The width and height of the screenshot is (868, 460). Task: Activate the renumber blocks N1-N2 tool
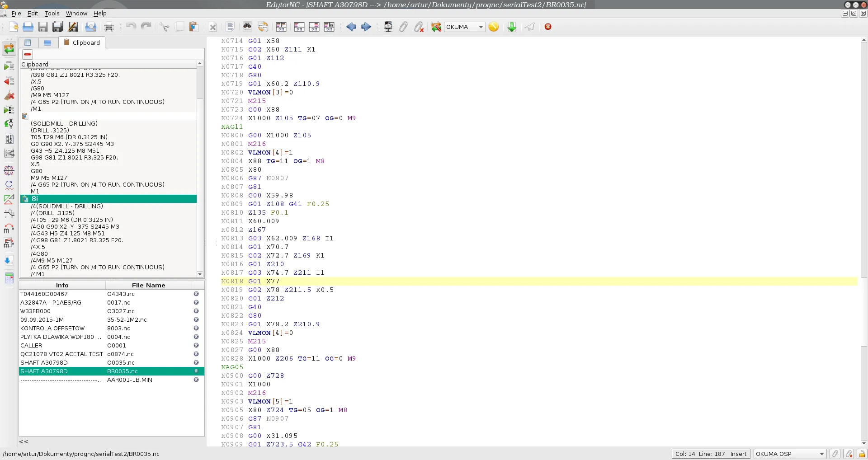click(x=9, y=139)
